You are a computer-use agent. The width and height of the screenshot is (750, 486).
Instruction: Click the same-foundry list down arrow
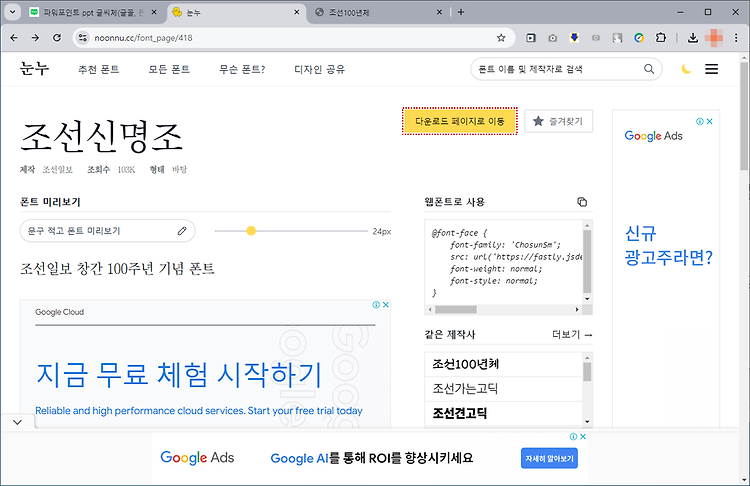pos(587,421)
